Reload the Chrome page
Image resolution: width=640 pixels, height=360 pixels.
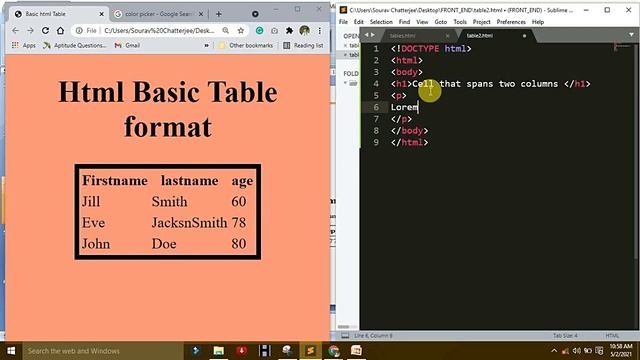click(45, 31)
